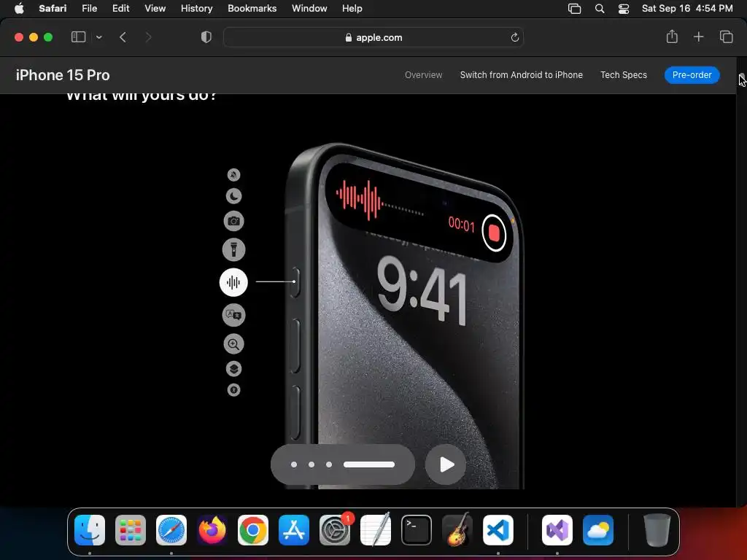Open the App Store from the Dock
This screenshot has width=747, height=560.
coord(294,530)
